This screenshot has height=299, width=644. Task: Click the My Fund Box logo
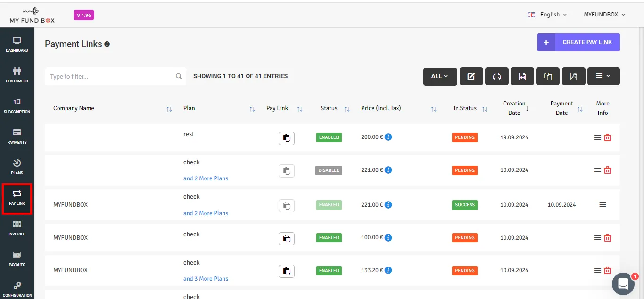tap(32, 15)
